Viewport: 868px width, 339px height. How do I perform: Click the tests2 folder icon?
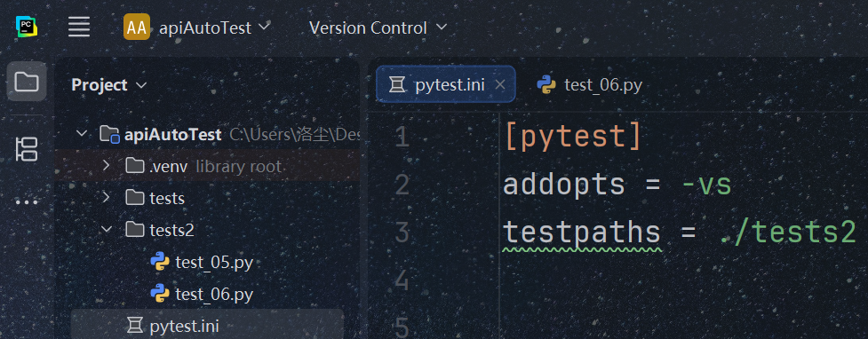coord(134,229)
